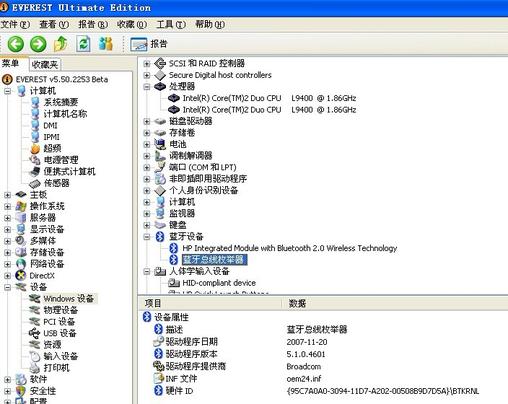
Task: Click the 超频 overclock icon
Action: [35, 149]
